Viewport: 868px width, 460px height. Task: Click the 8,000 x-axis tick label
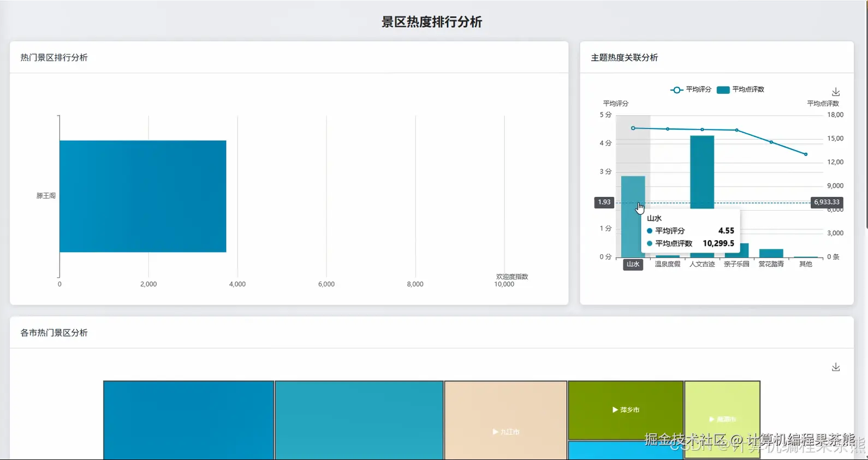tap(415, 284)
